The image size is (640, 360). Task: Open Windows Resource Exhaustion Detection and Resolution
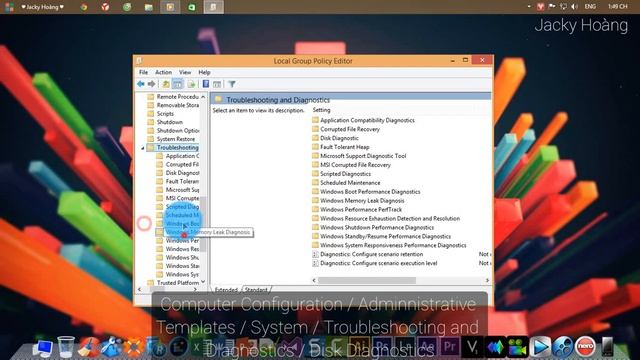[386, 218]
